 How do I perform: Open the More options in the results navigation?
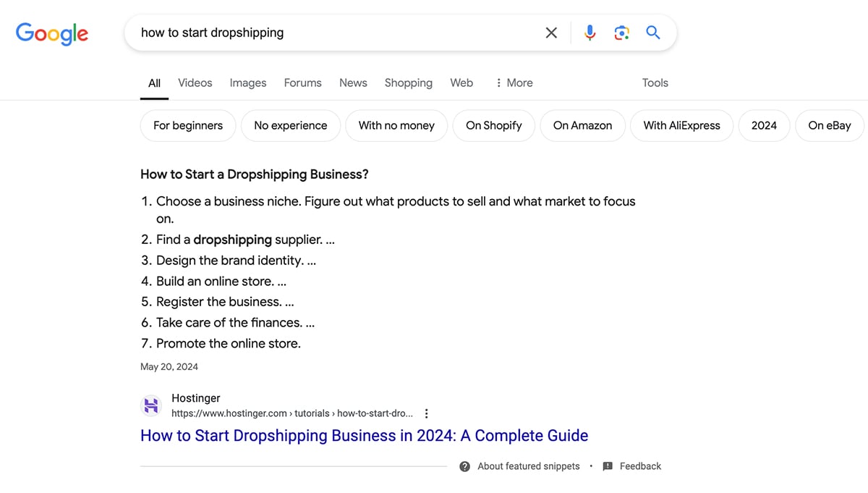pos(514,83)
